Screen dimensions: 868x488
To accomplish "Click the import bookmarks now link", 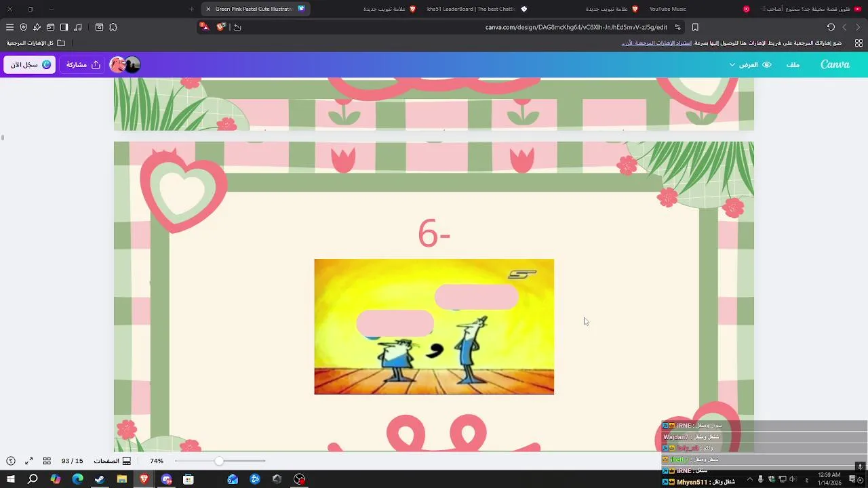I will (656, 43).
